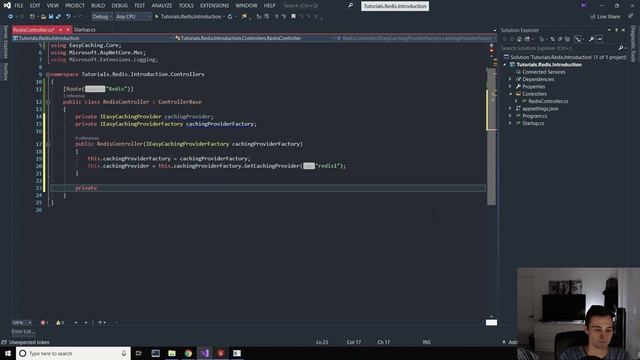Toggle Preview Selected Items in Solution Explorer
Image resolution: width=640 pixels, height=360 pixels.
pyautogui.click(x=600, y=39)
